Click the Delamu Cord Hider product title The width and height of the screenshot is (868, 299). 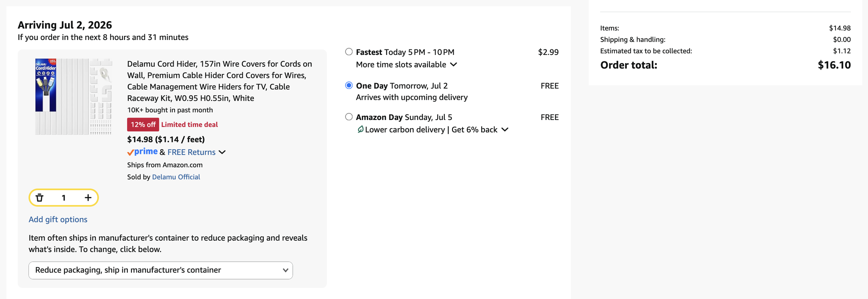point(219,81)
